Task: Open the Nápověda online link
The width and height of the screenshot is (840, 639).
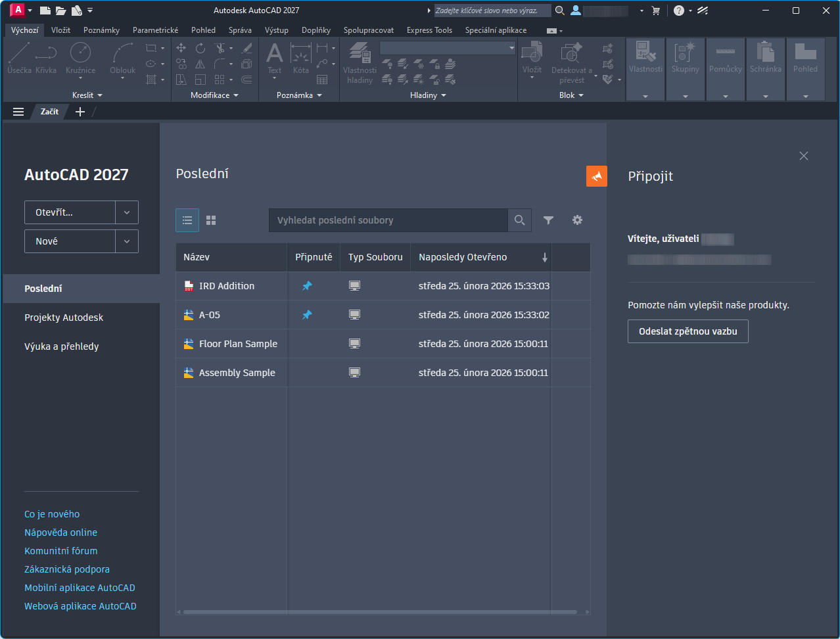Action: tap(60, 532)
